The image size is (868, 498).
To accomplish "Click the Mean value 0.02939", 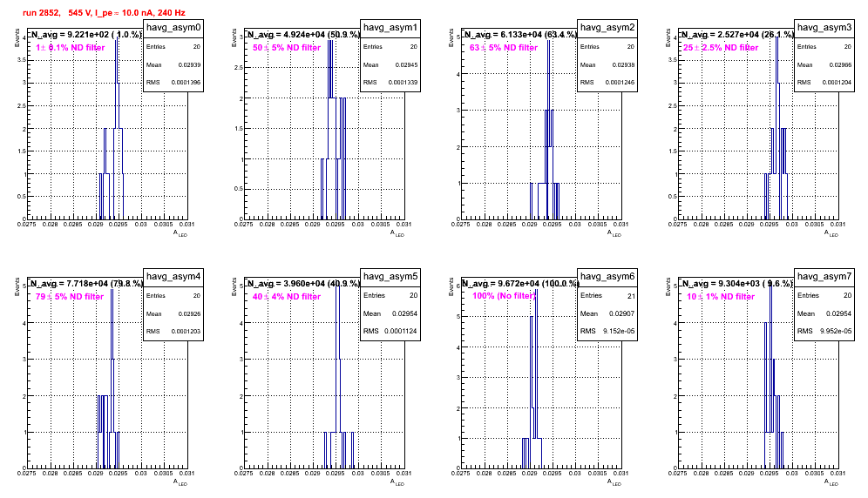I will pyautogui.click(x=189, y=64).
